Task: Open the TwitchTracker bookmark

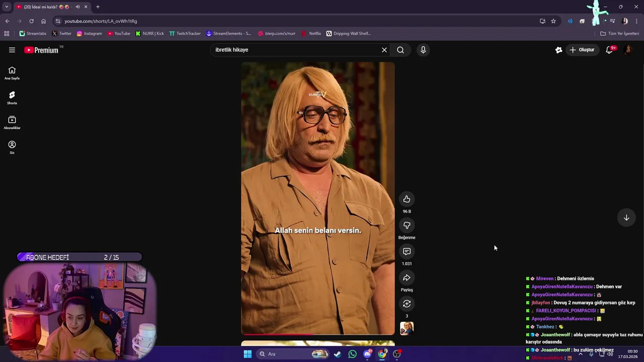Action: [x=185, y=34]
